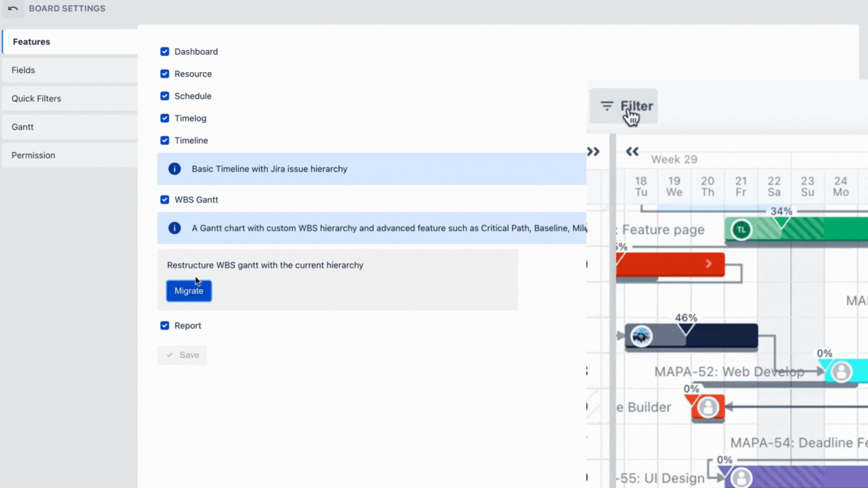Image resolution: width=868 pixels, height=488 pixels.
Task: Click the TL avatar on green bar
Action: [741, 230]
